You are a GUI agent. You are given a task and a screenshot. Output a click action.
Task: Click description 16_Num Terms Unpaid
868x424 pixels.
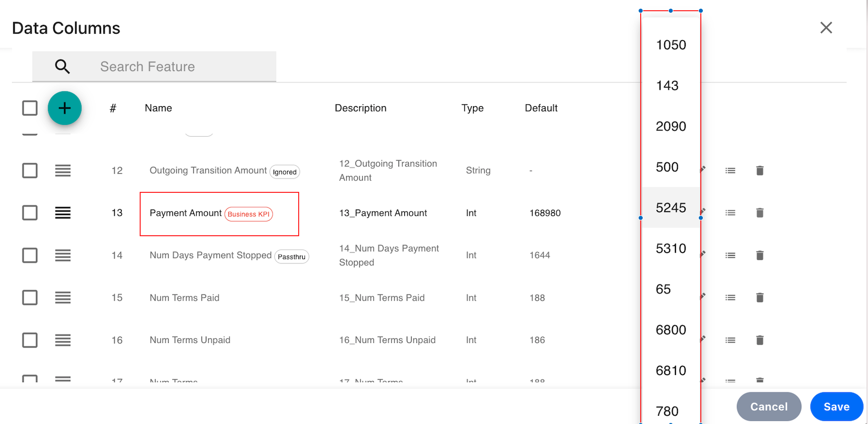(x=387, y=340)
